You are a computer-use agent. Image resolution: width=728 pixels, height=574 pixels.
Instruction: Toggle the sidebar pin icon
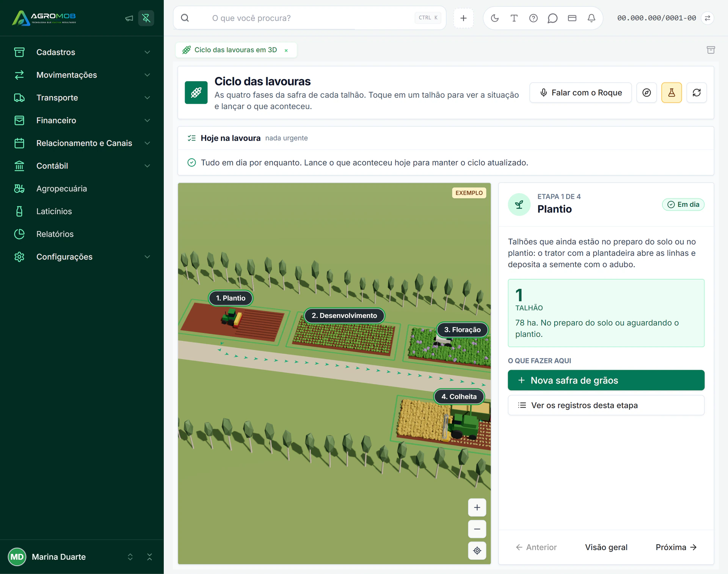tap(146, 18)
